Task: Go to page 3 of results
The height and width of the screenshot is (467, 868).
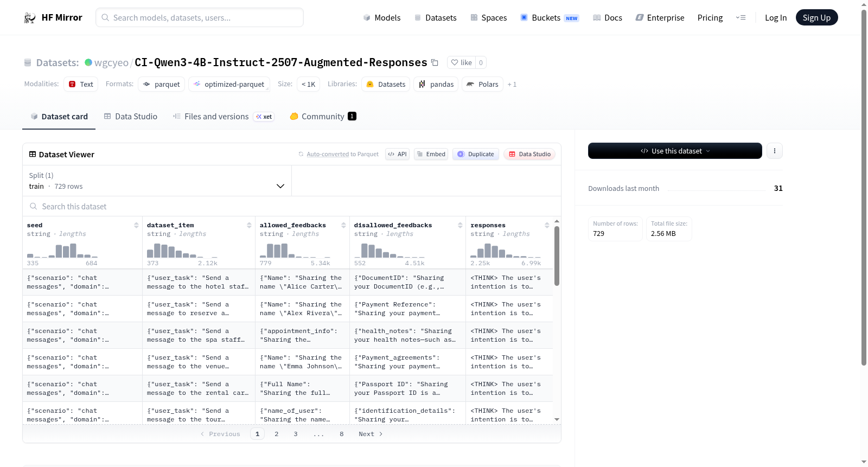Action: click(x=296, y=434)
